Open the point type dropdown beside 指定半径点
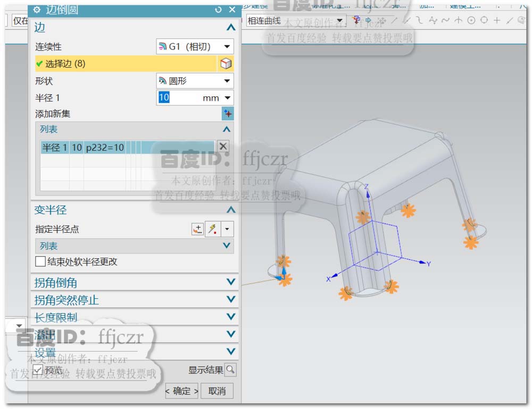This screenshot has height=409, width=532. point(227,229)
